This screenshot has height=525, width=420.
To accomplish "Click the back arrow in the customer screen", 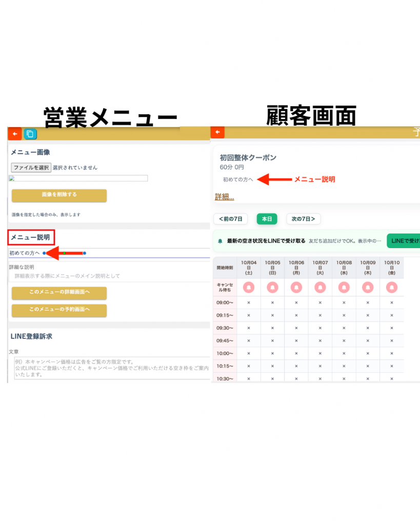I will tap(217, 132).
